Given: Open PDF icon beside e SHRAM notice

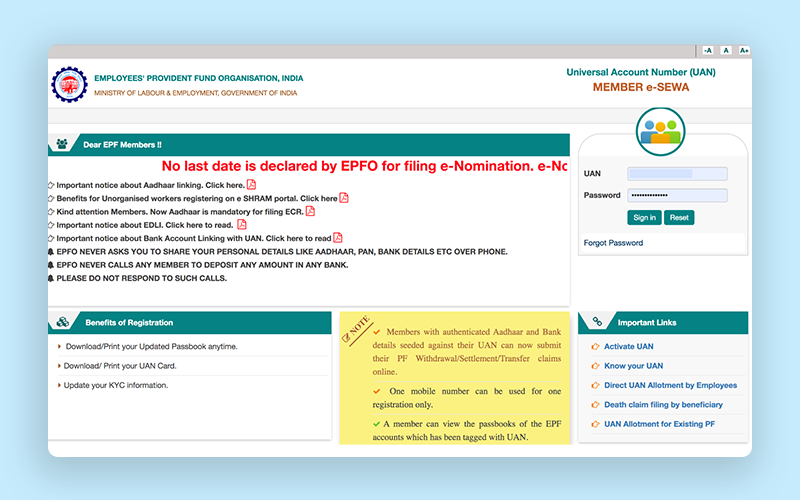Looking at the screenshot, I should click(344, 198).
